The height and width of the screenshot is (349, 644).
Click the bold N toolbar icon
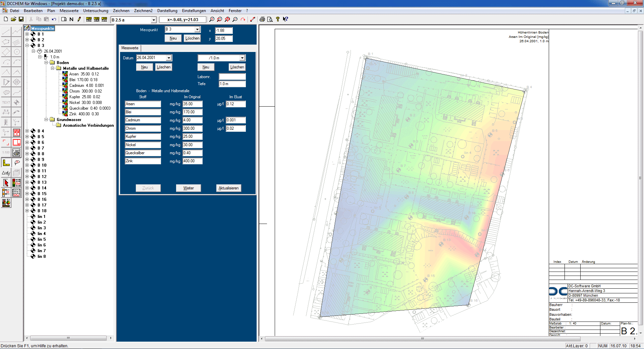71,19
